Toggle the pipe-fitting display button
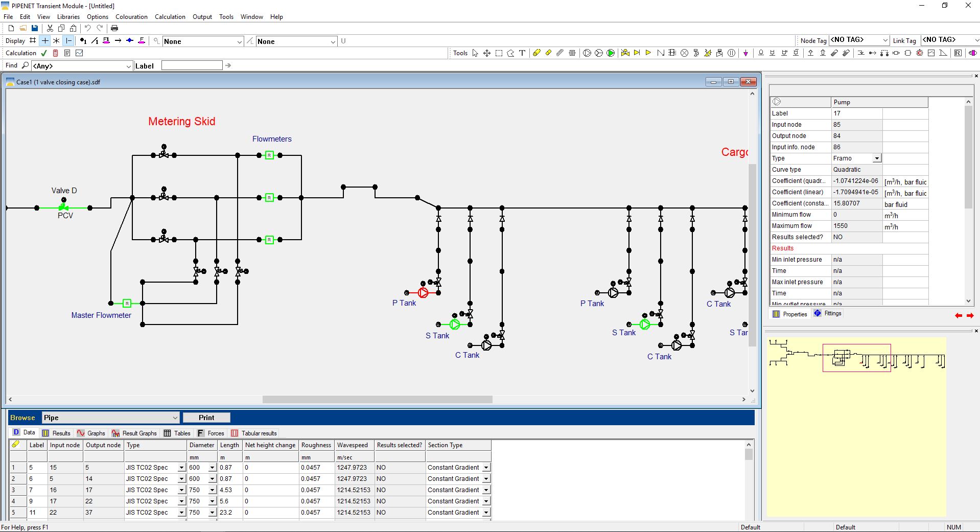The height and width of the screenshot is (532, 980). pos(69,40)
